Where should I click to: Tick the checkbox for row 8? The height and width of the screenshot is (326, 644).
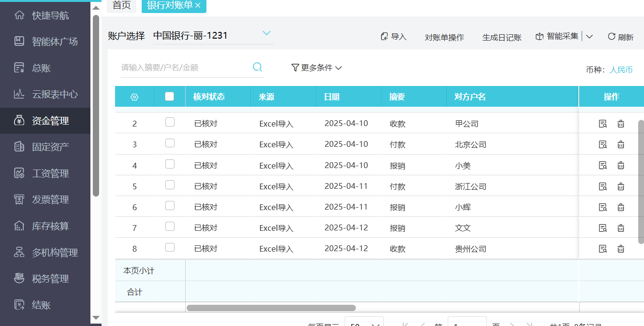(170, 247)
